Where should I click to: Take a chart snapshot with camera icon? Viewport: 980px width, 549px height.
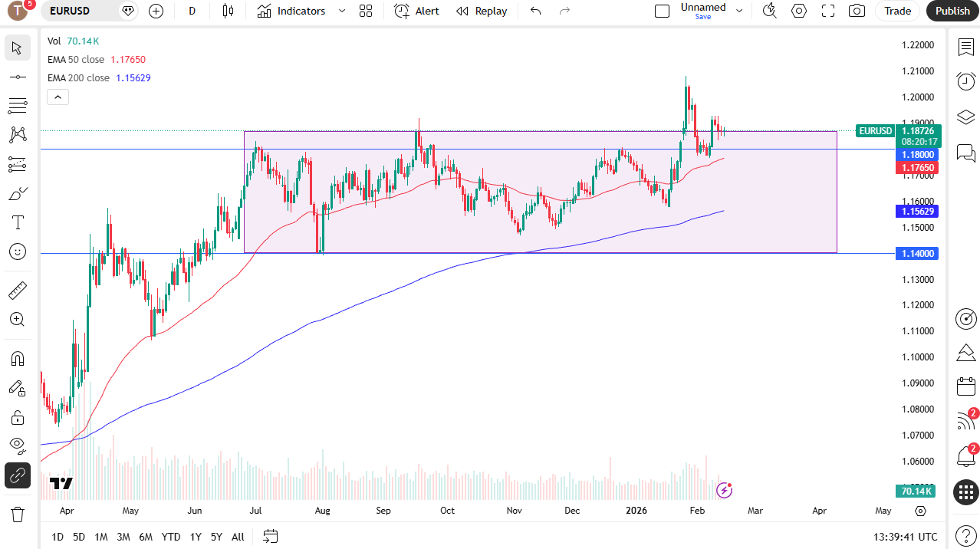857,11
